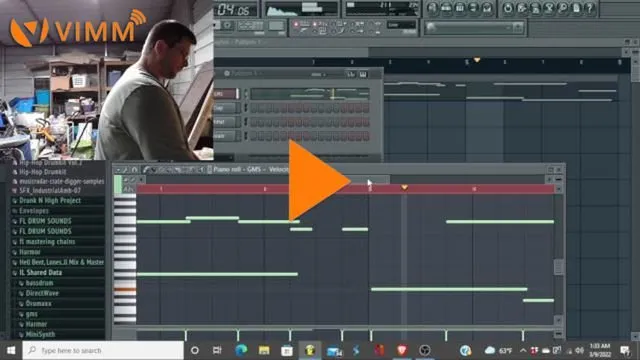Image resolution: width=640 pixels, height=360 pixels.
Task: Click the playlist playhead marker on the timeline
Action: coord(477,60)
